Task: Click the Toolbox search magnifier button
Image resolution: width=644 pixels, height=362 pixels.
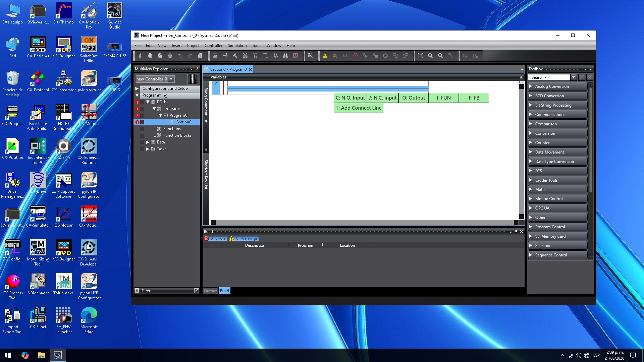Action: [582, 77]
